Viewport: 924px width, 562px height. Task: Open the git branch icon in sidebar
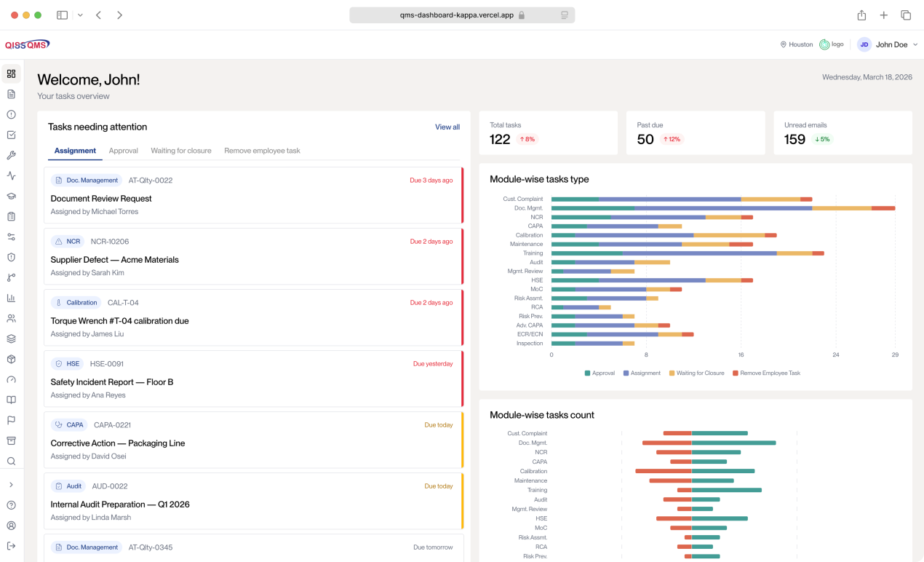11,277
